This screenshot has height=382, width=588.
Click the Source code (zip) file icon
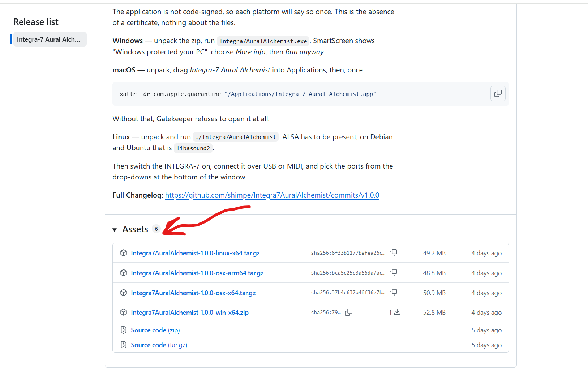pyautogui.click(x=124, y=330)
